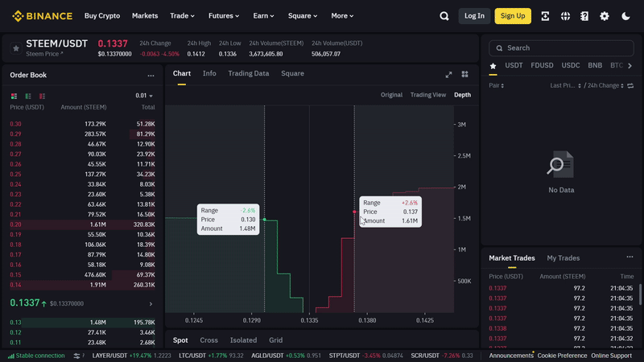Open the 0.01 price grouping dropdown

point(144,96)
